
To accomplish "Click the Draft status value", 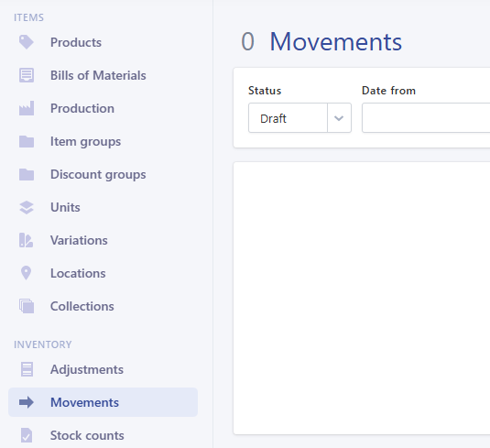I will pyautogui.click(x=273, y=118).
